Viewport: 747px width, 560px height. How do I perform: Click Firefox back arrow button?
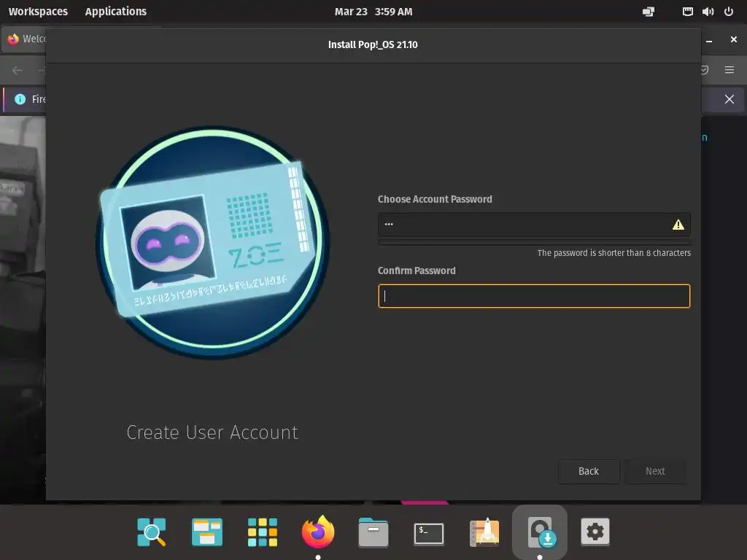(18, 71)
